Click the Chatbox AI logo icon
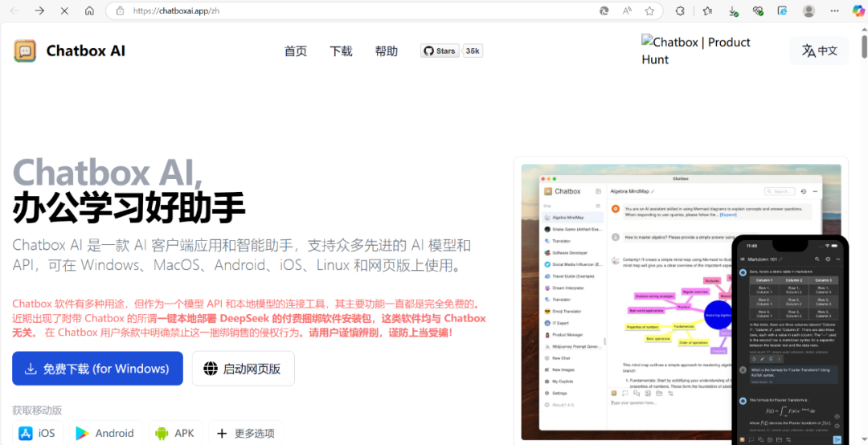Viewport: 868px width, 445px height. (x=25, y=51)
